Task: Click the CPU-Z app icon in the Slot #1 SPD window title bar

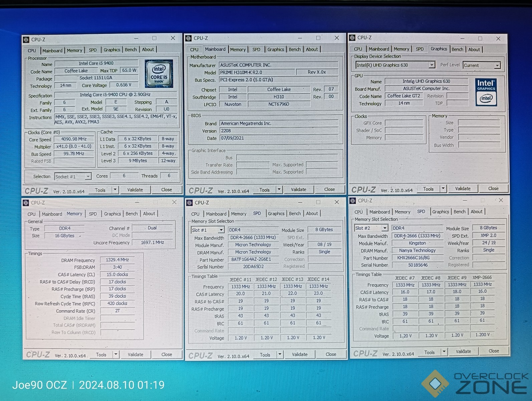Action: coord(190,203)
